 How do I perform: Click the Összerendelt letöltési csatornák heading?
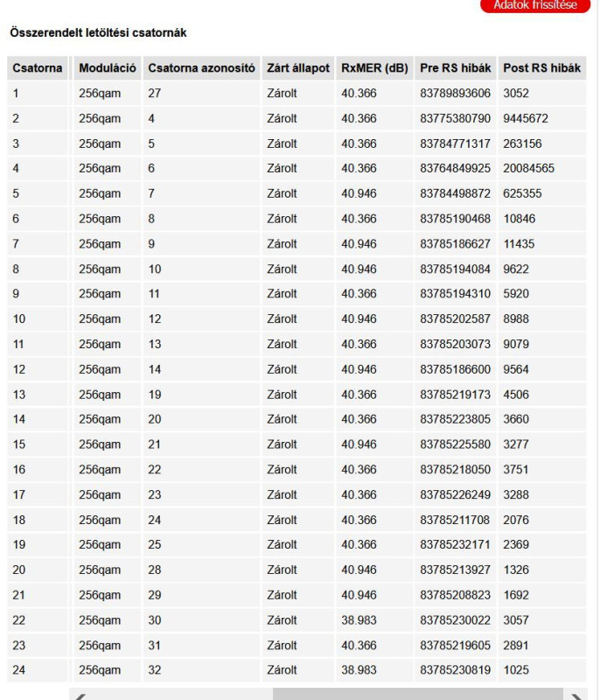[x=98, y=32]
